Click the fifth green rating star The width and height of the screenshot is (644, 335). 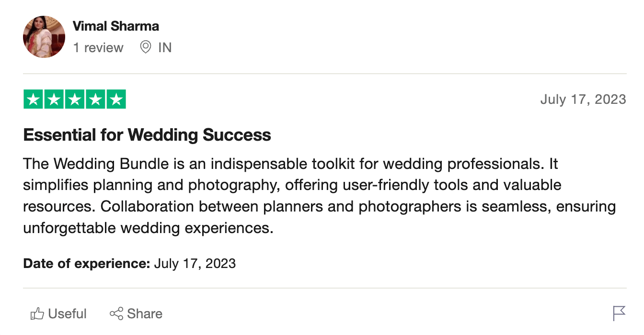115,100
